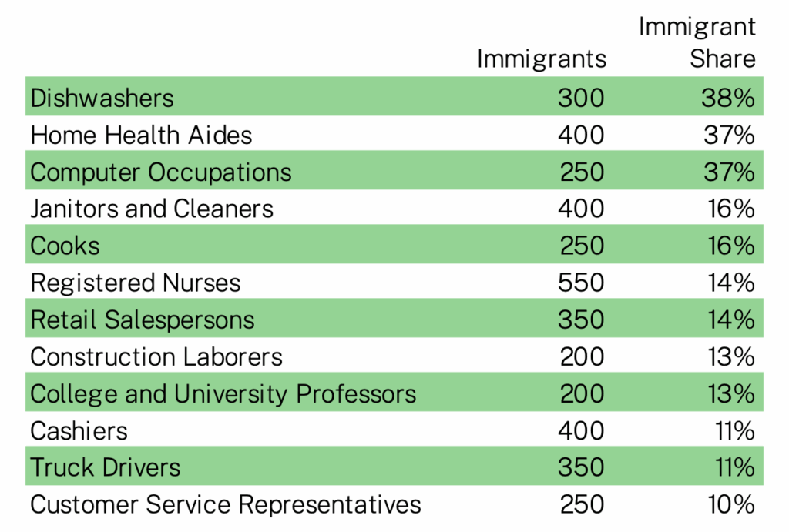Select the Registered Nurses label
789x532 pixels.
[x=136, y=283]
